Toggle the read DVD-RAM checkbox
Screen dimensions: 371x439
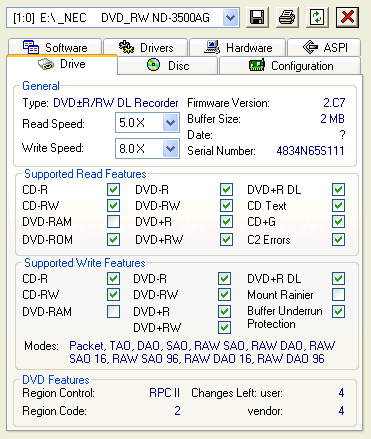(x=113, y=222)
